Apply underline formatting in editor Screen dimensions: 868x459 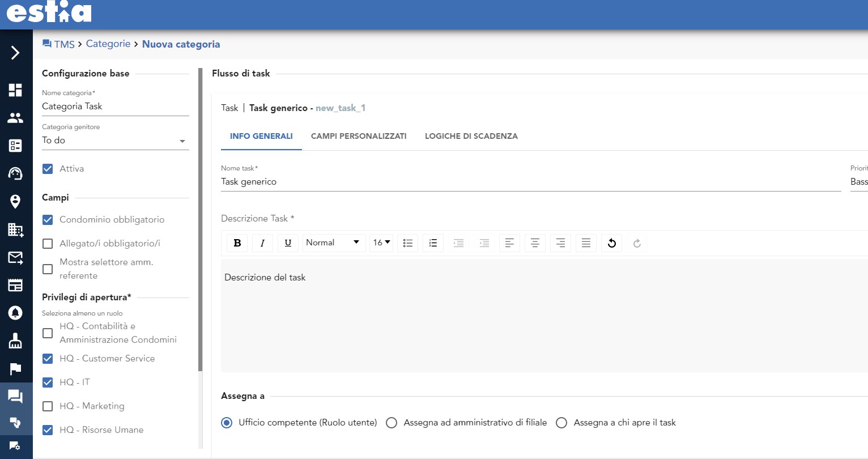(288, 243)
